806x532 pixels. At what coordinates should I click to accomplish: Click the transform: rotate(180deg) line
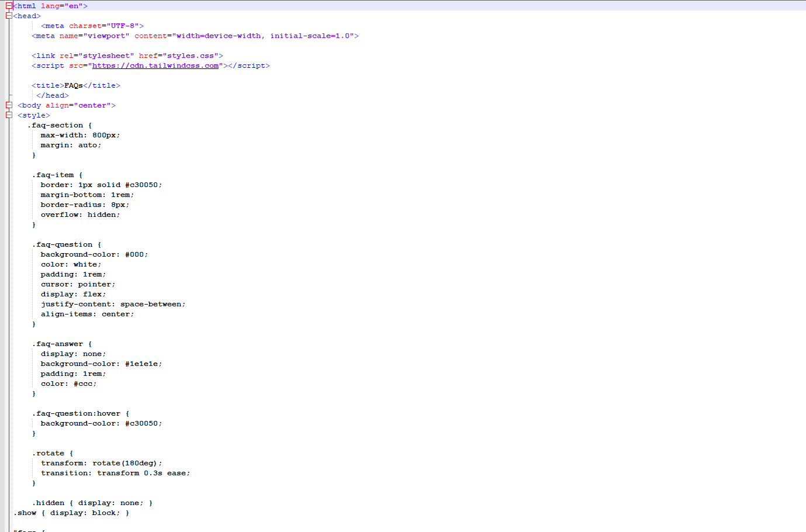coord(101,463)
